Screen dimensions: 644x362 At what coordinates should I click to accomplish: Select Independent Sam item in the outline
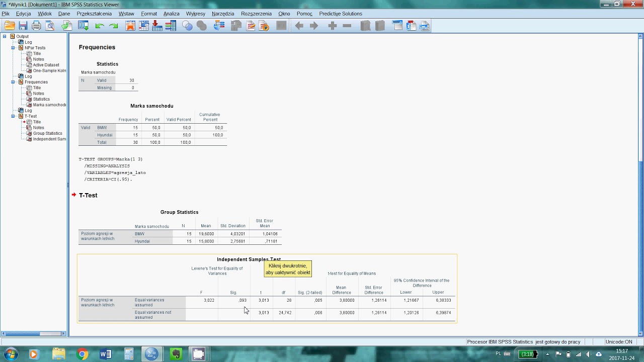click(49, 139)
